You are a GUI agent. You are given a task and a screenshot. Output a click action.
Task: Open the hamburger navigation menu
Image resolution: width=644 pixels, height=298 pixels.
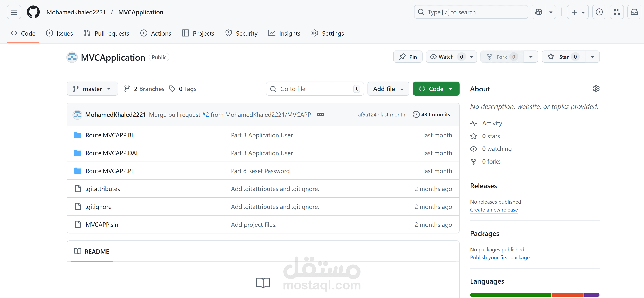[x=14, y=12]
